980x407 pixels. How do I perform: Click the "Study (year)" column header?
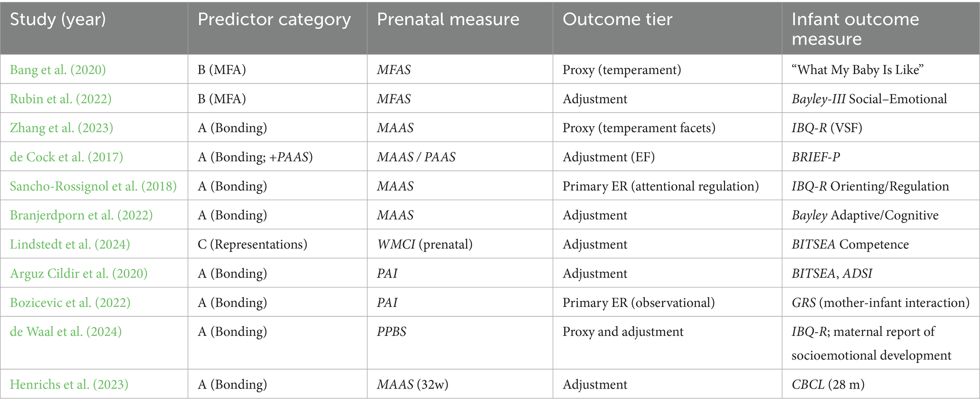[58, 19]
